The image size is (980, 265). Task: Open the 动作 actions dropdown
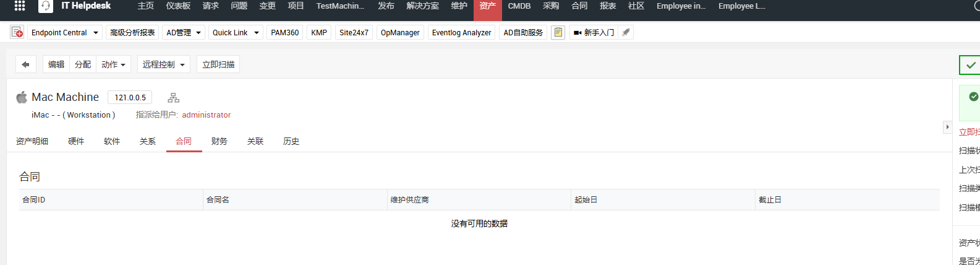(113, 64)
